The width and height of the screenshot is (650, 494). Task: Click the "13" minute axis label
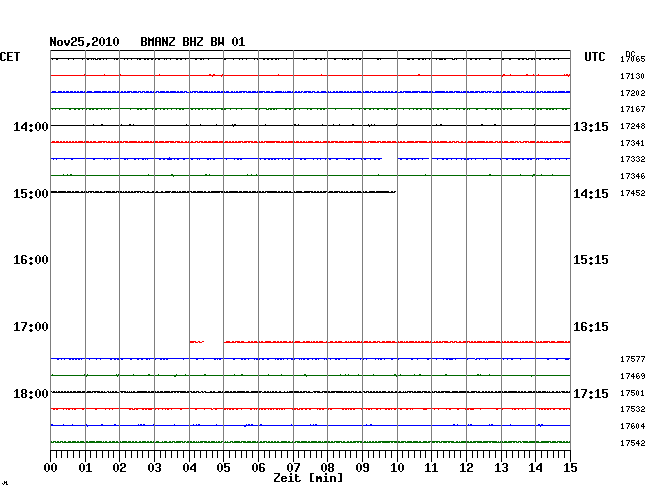(x=501, y=468)
